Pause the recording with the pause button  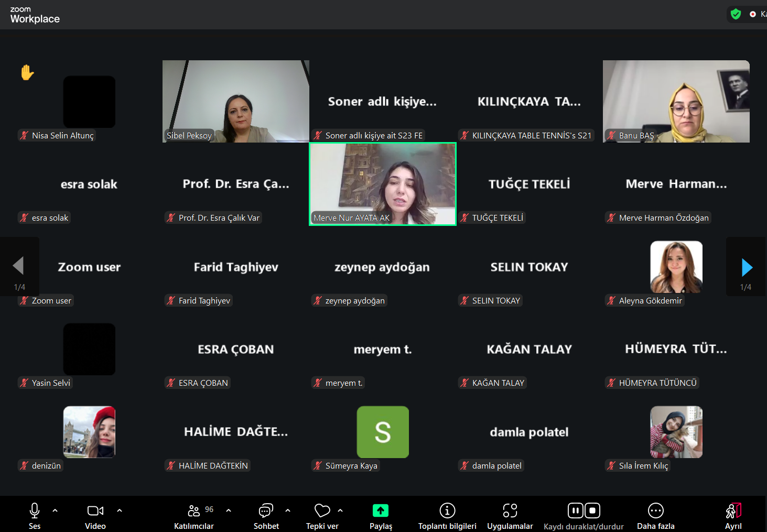pyautogui.click(x=575, y=511)
